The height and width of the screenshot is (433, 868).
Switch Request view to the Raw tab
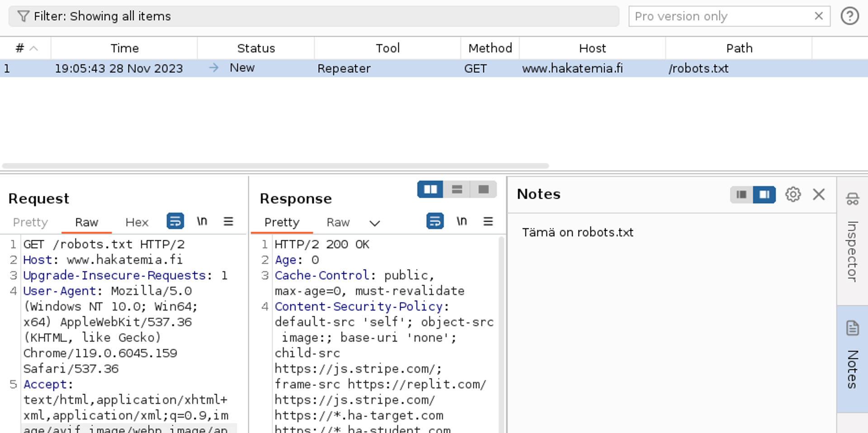pyautogui.click(x=86, y=222)
